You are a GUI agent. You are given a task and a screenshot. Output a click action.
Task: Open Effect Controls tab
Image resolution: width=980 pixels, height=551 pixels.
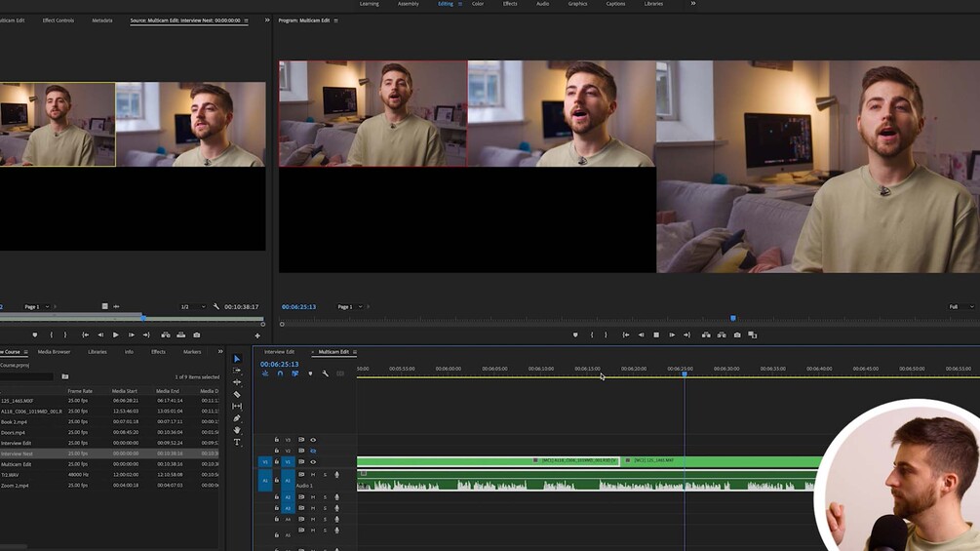tap(59, 20)
